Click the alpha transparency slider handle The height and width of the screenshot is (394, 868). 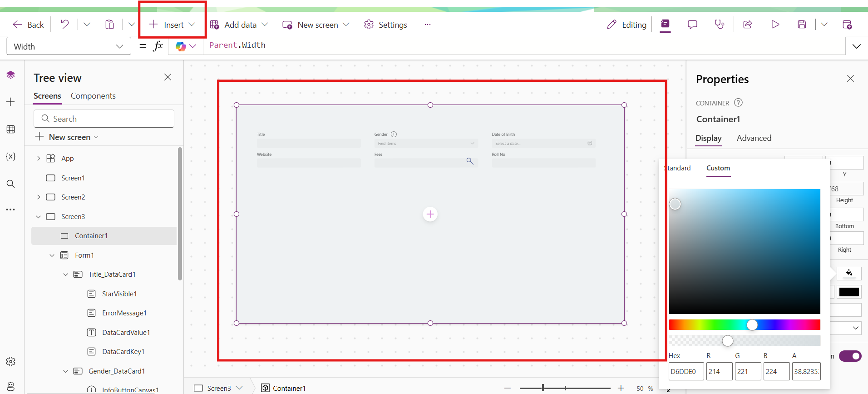click(728, 340)
